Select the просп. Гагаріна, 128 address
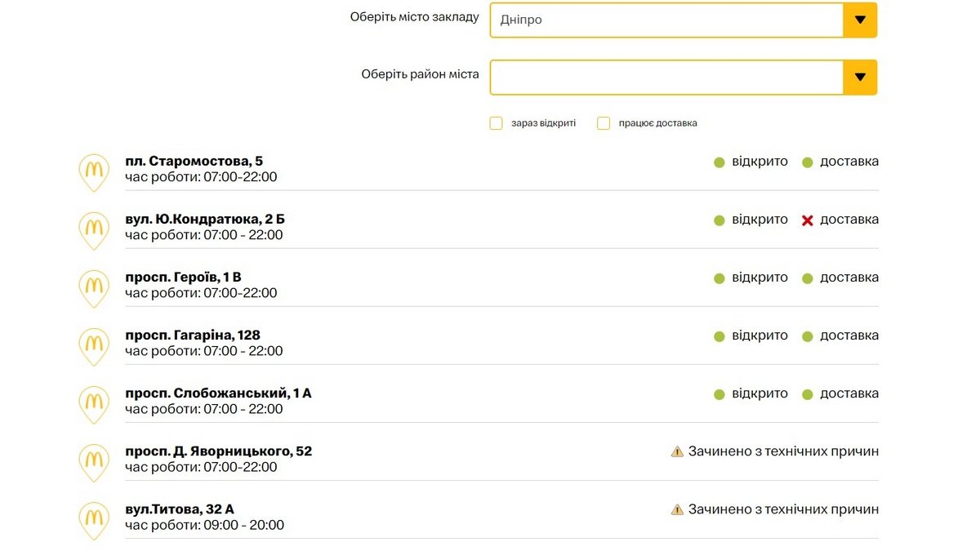Screen dimensions: 980x551 tap(193, 335)
